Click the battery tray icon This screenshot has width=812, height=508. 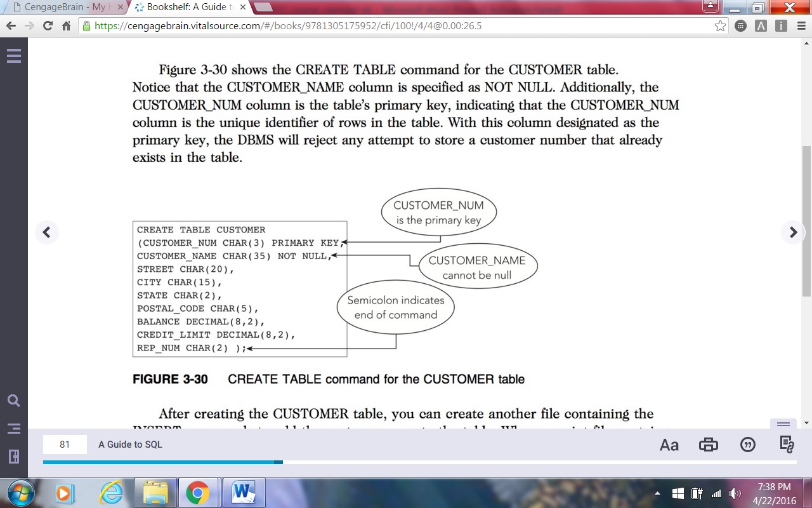coord(697,493)
